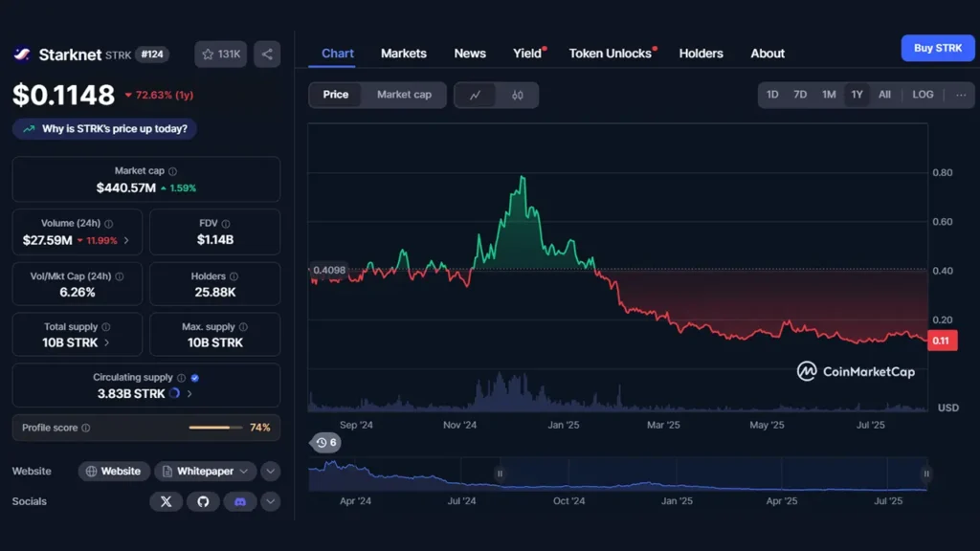Open Max. supply info icon
The image size is (980, 551).
coord(243,327)
